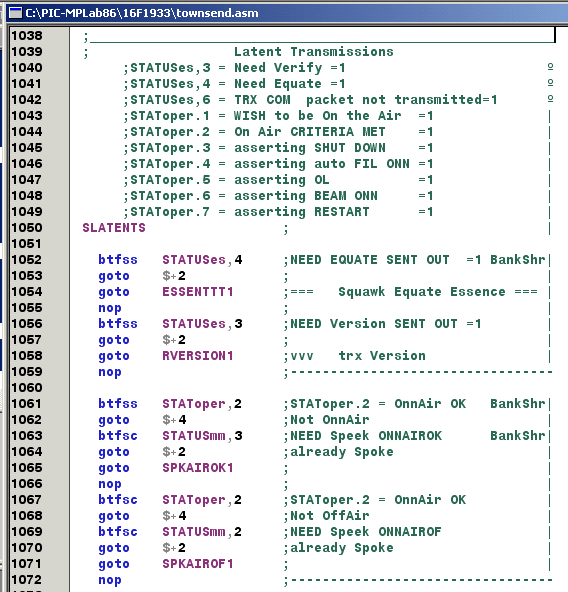The image size is (568, 592).
Task: Click the ESSENTTT1 goto target
Action: [198, 292]
